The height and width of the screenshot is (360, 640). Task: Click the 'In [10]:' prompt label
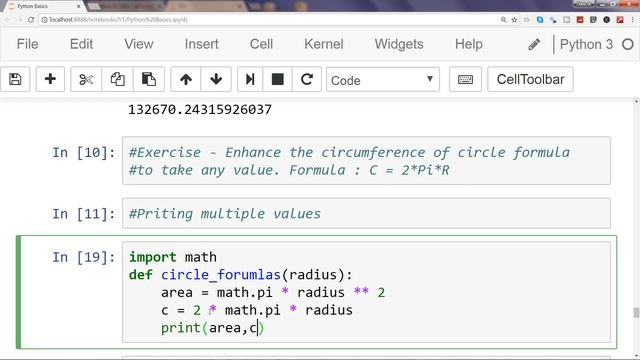point(84,153)
